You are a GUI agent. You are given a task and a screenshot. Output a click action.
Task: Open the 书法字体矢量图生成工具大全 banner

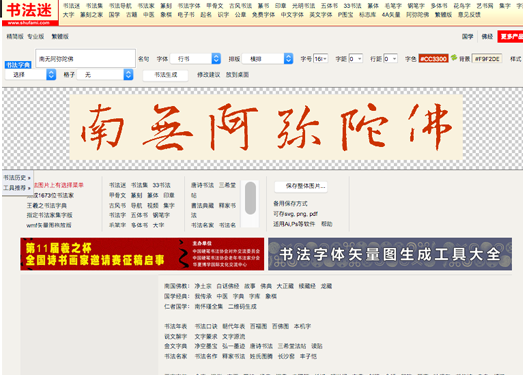click(390, 254)
